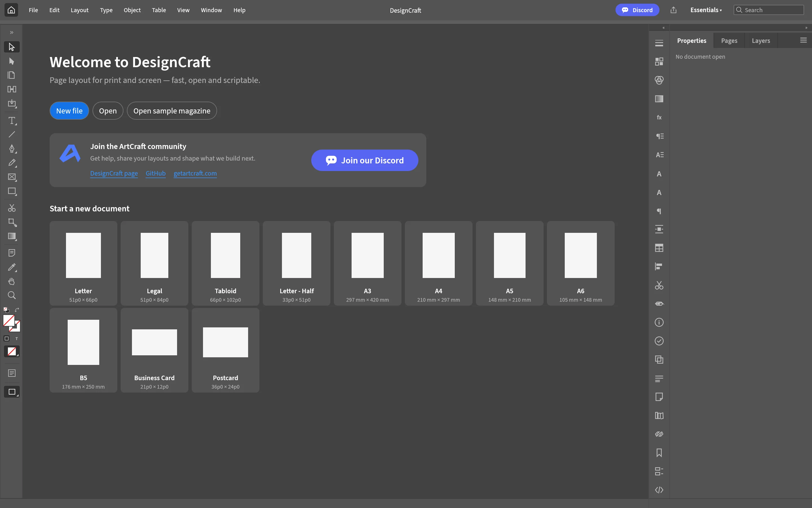Select the Type tool
This screenshot has width=812, height=508.
point(12,120)
